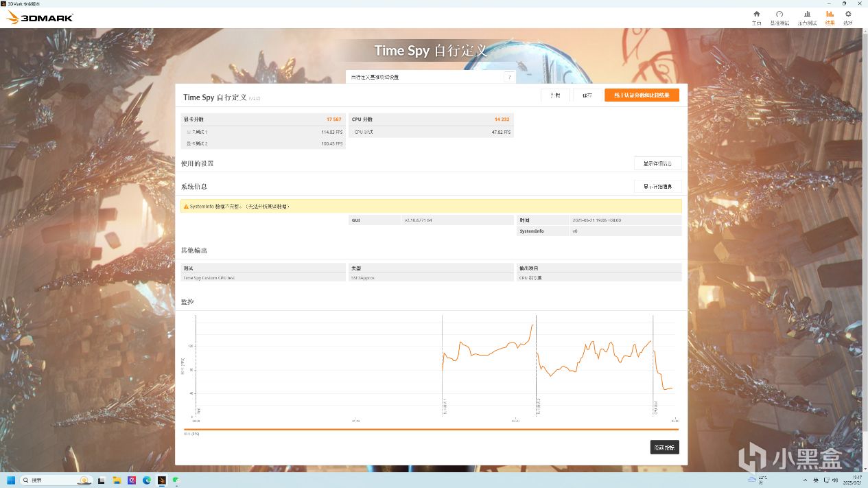The image size is (868, 488).
Task: Open Microsoft Edge from the taskbar
Action: tap(146, 480)
